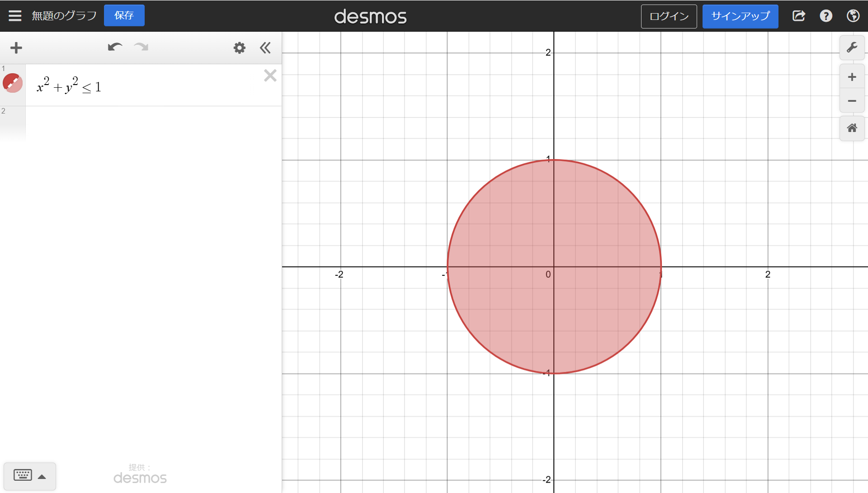Reset to default viewport home icon

pyautogui.click(x=852, y=128)
